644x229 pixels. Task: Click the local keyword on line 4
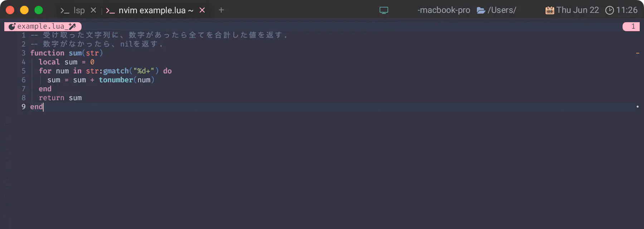click(49, 62)
